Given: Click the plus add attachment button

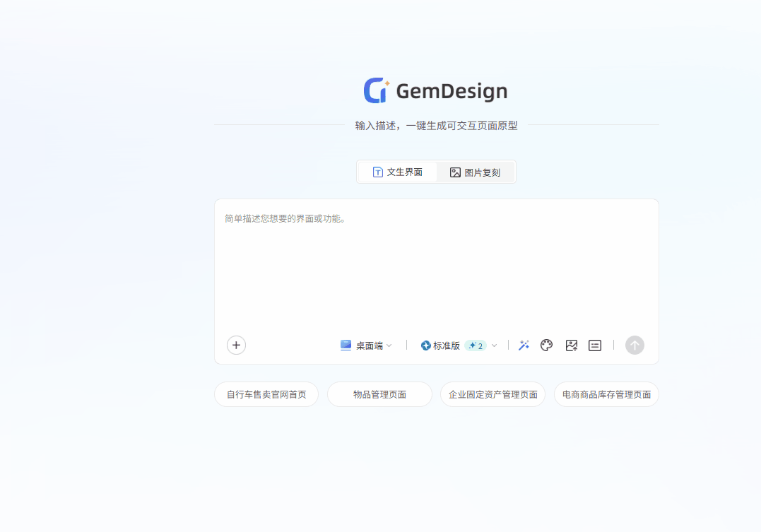Looking at the screenshot, I should coord(236,345).
